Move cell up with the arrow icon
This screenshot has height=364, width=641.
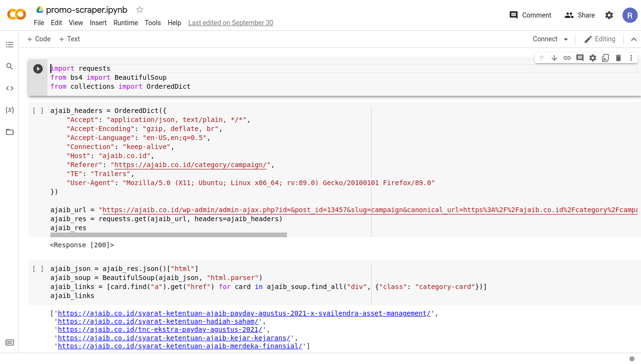(541, 58)
